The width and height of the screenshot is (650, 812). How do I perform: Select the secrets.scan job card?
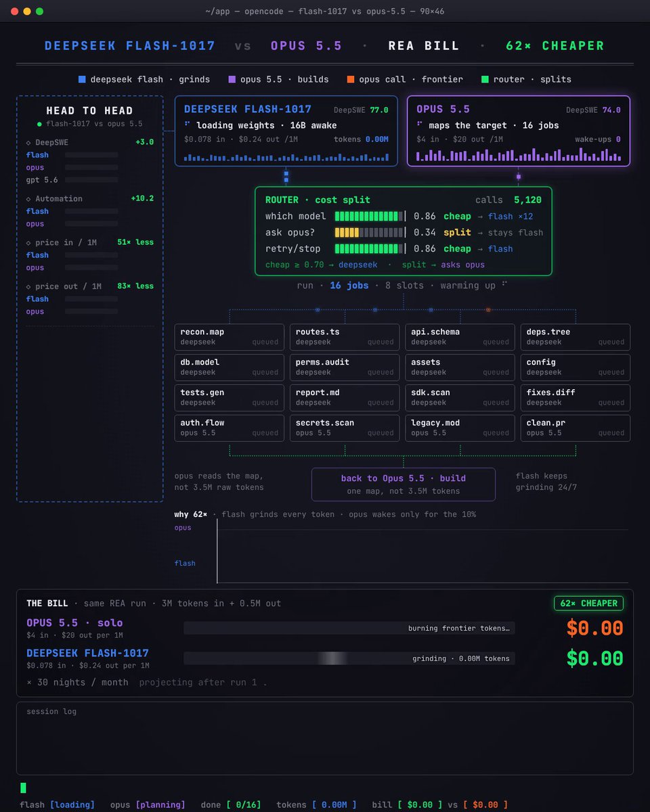(345, 428)
